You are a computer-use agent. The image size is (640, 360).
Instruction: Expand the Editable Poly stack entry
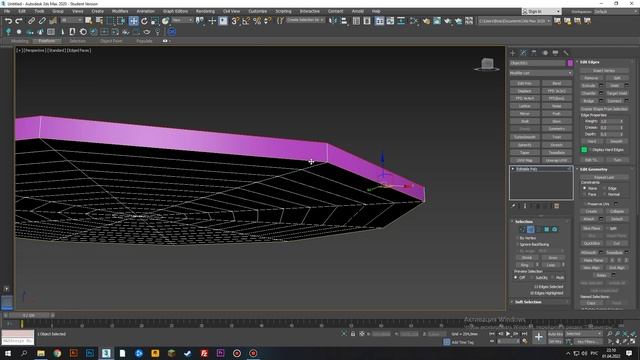(x=513, y=169)
